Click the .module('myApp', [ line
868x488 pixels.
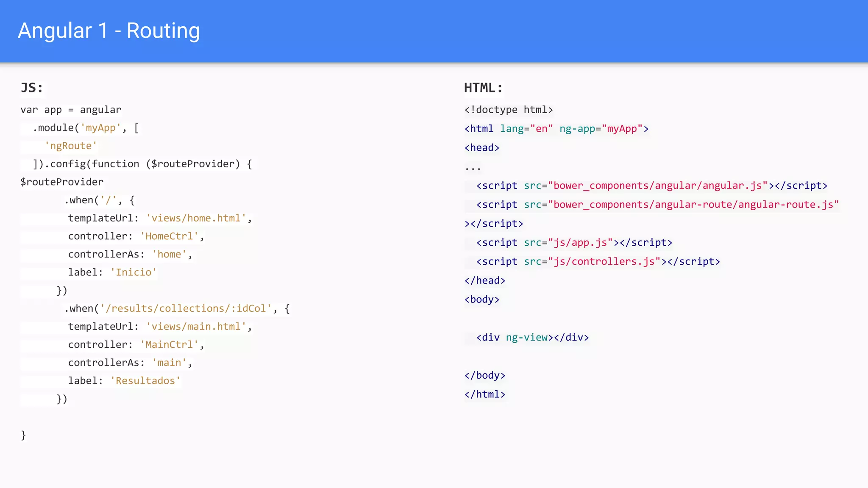coord(86,128)
